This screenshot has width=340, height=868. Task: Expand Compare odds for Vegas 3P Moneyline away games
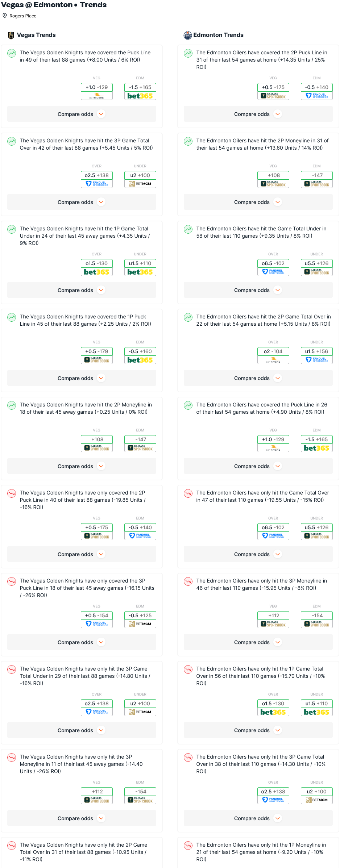pyautogui.click(x=82, y=818)
